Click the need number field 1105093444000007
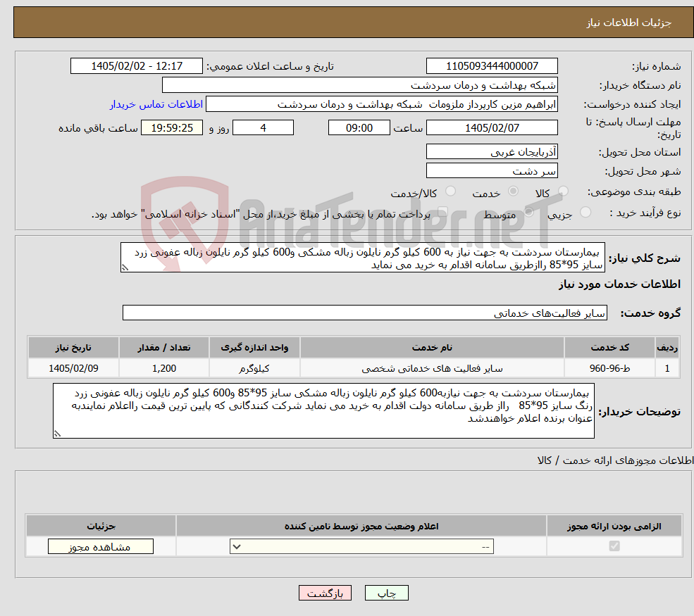The image size is (694, 616). [x=492, y=66]
